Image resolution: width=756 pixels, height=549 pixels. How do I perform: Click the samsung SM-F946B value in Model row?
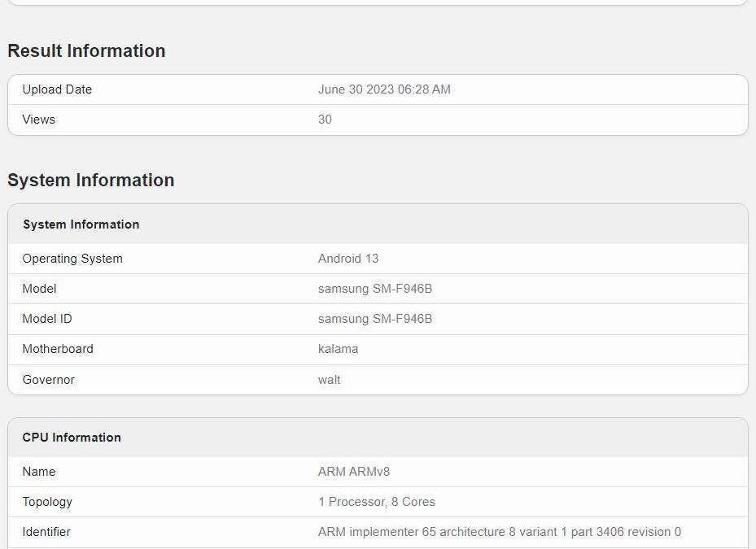(375, 289)
